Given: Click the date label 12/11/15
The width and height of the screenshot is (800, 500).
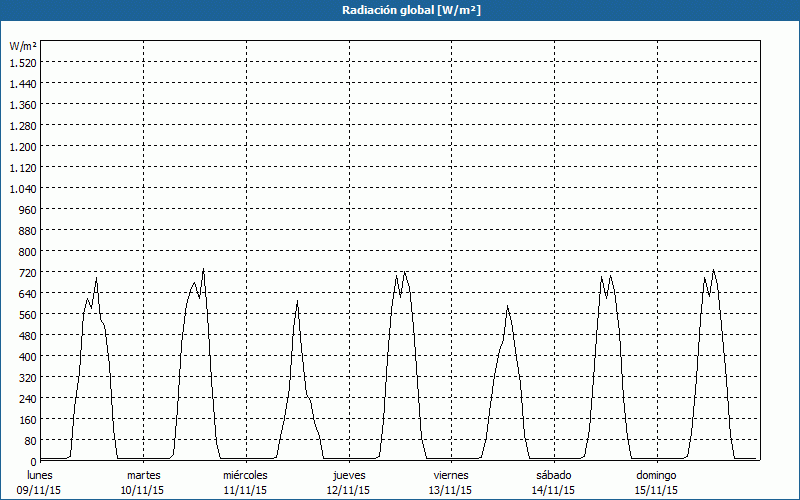Looking at the screenshot, I should click(349, 490).
